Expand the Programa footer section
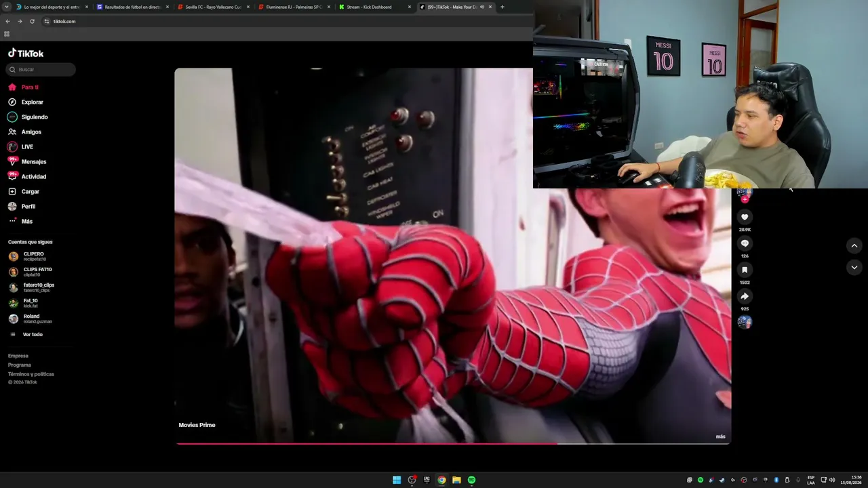The width and height of the screenshot is (868, 488). pyautogui.click(x=20, y=365)
